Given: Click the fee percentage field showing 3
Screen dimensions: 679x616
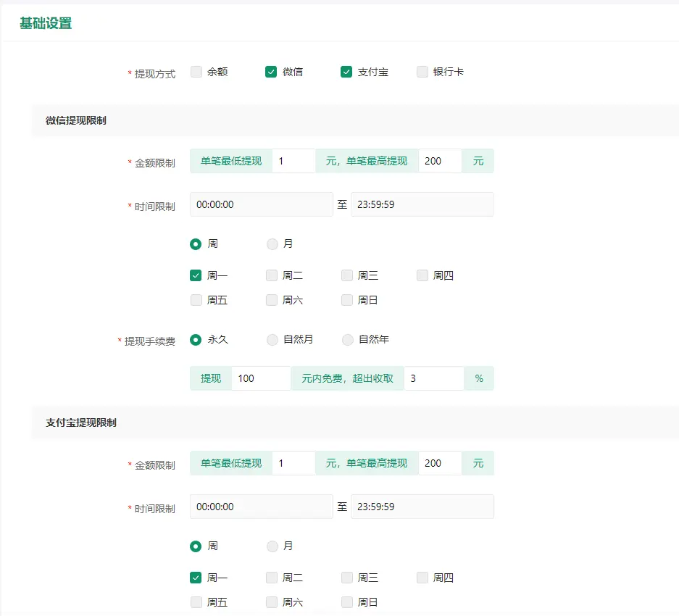Looking at the screenshot, I should (x=433, y=378).
